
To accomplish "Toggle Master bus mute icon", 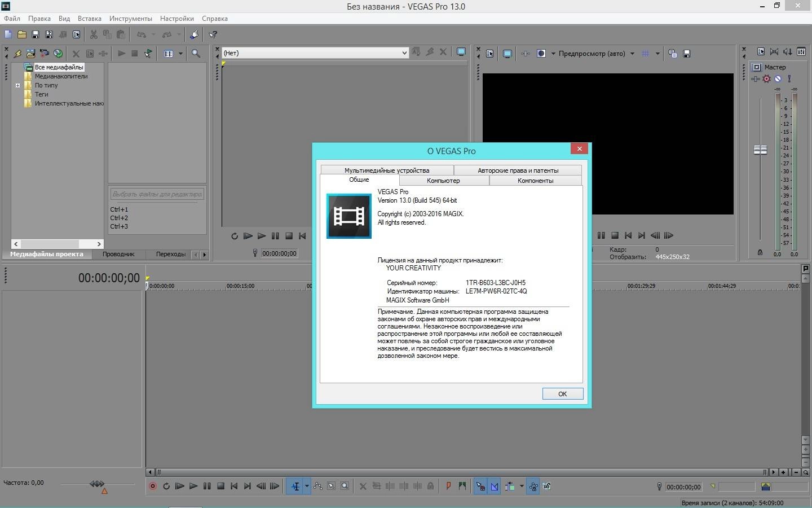I will point(778,78).
